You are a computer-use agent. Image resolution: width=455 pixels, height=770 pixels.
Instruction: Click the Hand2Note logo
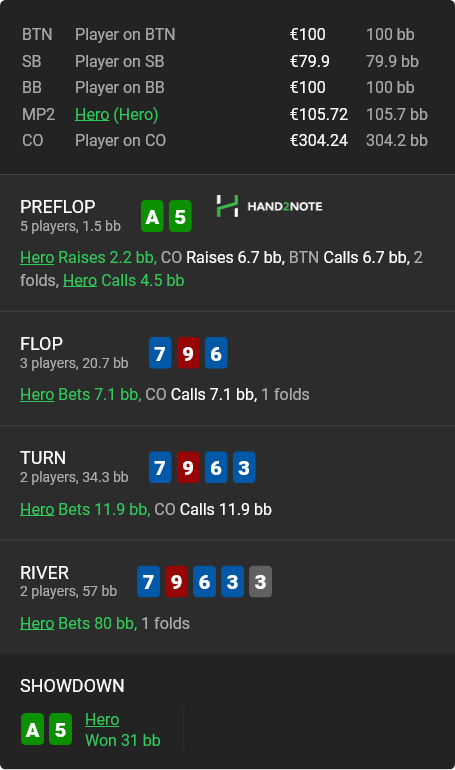tap(269, 206)
